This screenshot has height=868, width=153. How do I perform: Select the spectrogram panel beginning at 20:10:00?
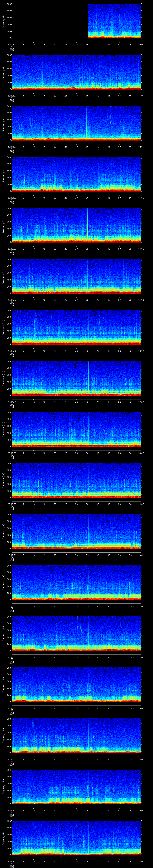pyautogui.click(x=77, y=72)
